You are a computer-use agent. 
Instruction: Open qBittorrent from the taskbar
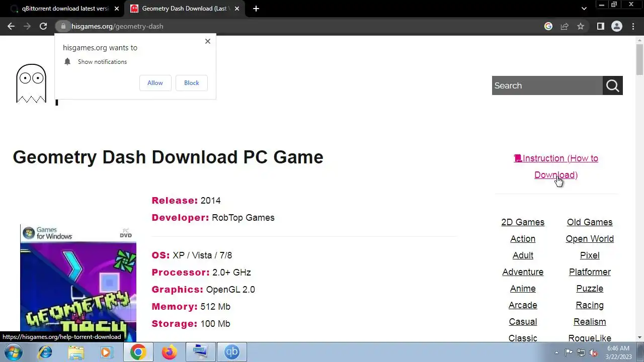tap(231, 352)
